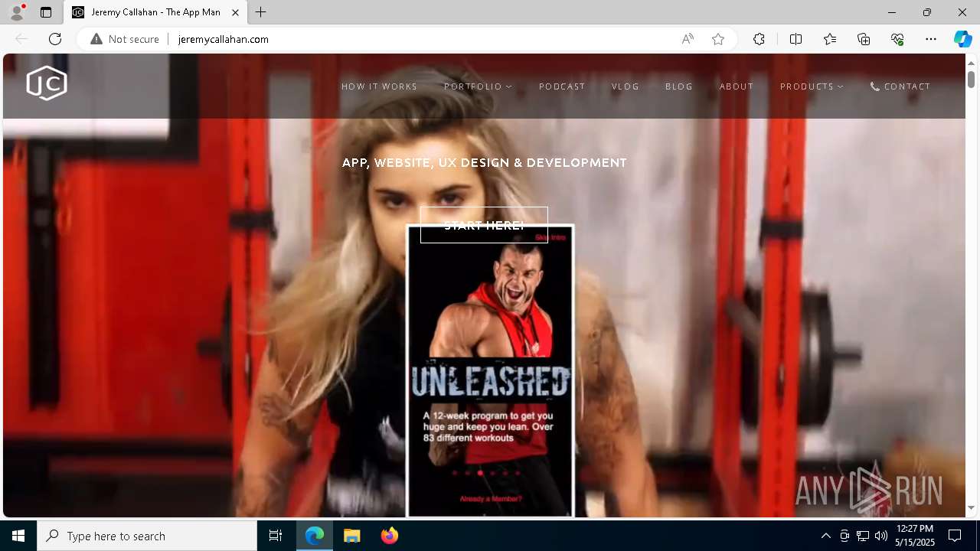Open the ABOUT page
Viewport: 980px width, 551px height.
pos(737,86)
